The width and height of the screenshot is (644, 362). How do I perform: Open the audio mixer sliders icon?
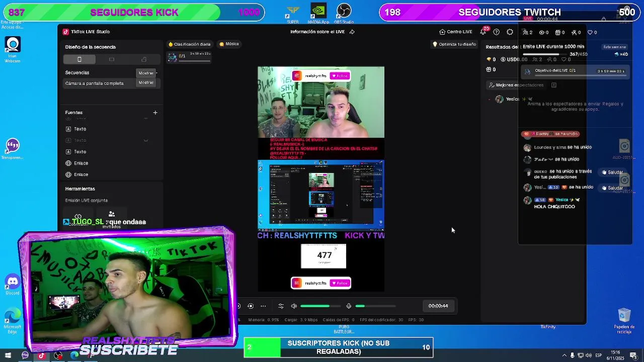[x=281, y=306]
